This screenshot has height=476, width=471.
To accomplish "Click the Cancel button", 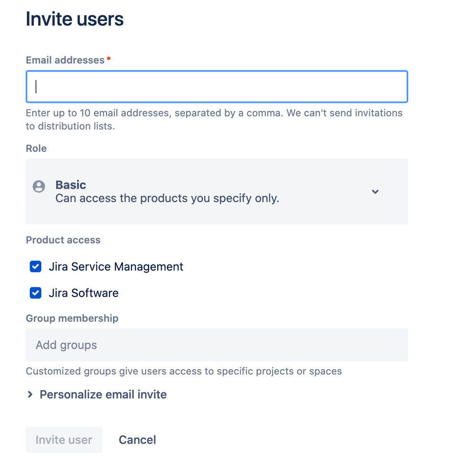I will 137,440.
